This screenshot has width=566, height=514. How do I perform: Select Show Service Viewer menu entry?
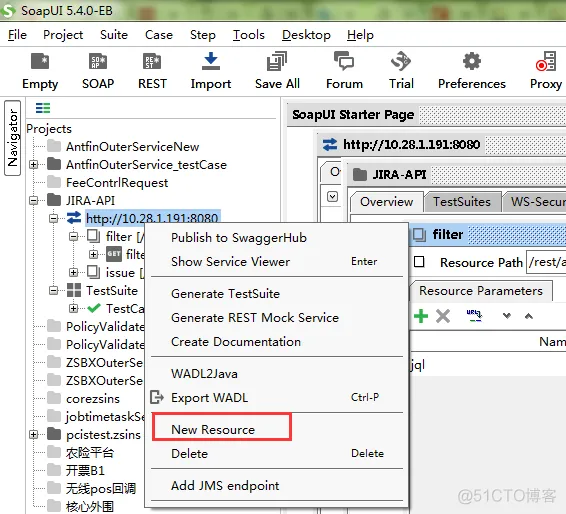[x=277, y=261]
